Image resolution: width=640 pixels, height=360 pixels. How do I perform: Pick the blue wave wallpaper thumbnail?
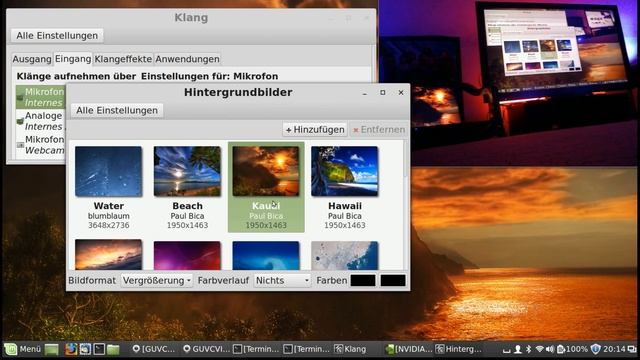pos(266,255)
